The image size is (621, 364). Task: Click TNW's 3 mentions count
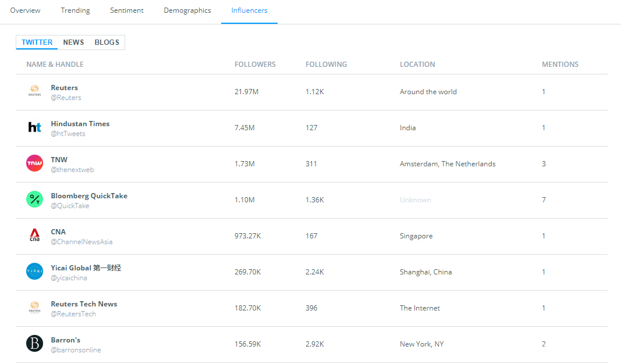click(x=544, y=164)
